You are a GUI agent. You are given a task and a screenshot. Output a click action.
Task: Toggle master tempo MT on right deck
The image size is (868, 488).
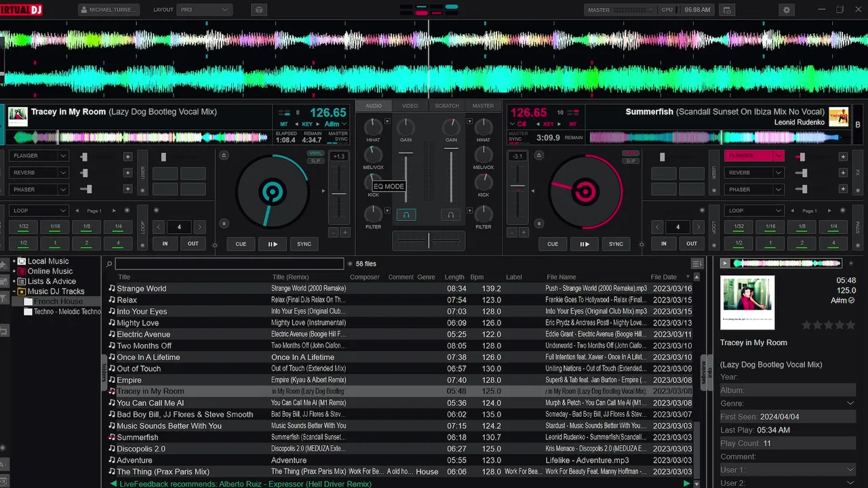[x=573, y=124]
